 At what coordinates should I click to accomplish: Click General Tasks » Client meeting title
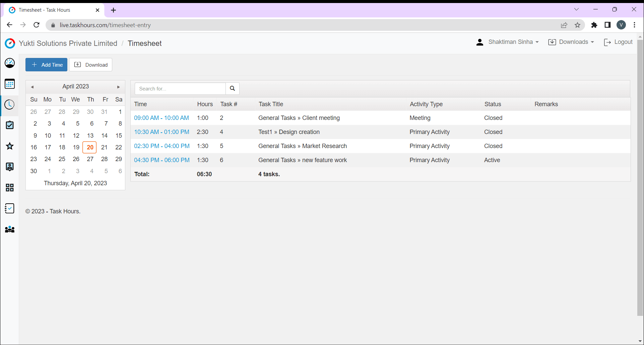click(299, 118)
